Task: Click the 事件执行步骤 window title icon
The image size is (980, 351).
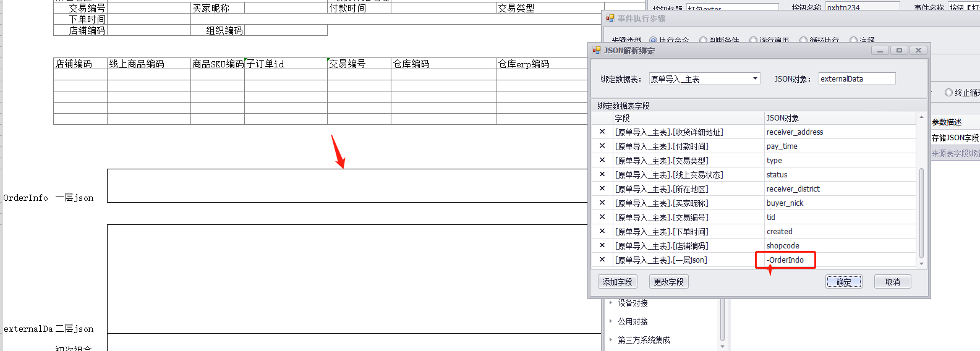Action: pyautogui.click(x=610, y=19)
